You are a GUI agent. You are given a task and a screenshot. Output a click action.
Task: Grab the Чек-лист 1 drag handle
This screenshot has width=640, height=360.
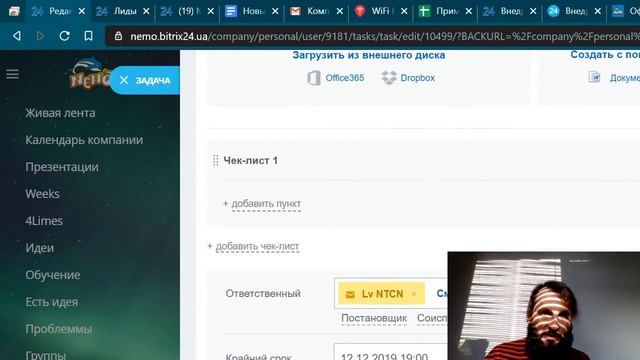216,160
